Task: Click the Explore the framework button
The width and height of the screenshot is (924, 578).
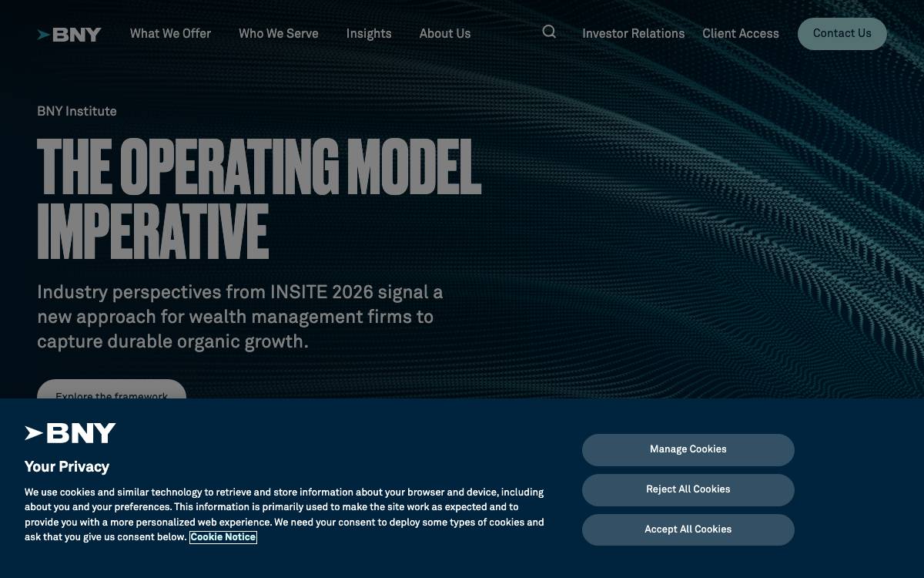Action: tap(112, 389)
